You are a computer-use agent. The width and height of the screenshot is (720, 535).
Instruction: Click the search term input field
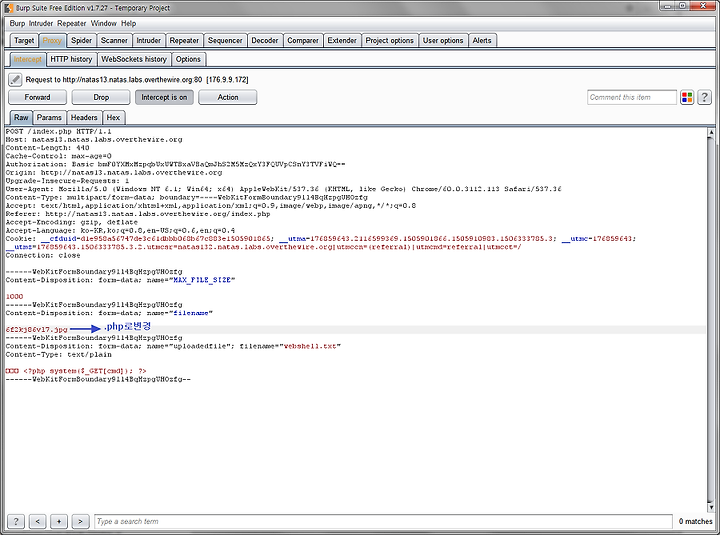[383, 521]
